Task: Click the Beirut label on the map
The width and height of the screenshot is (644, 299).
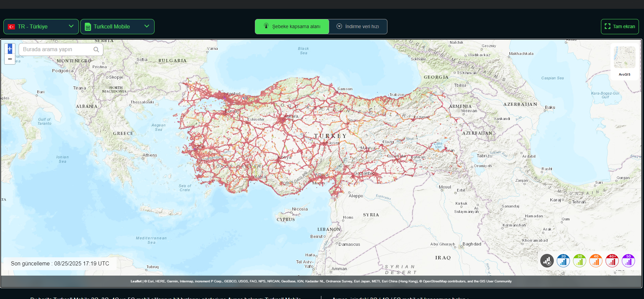Action: (317, 237)
